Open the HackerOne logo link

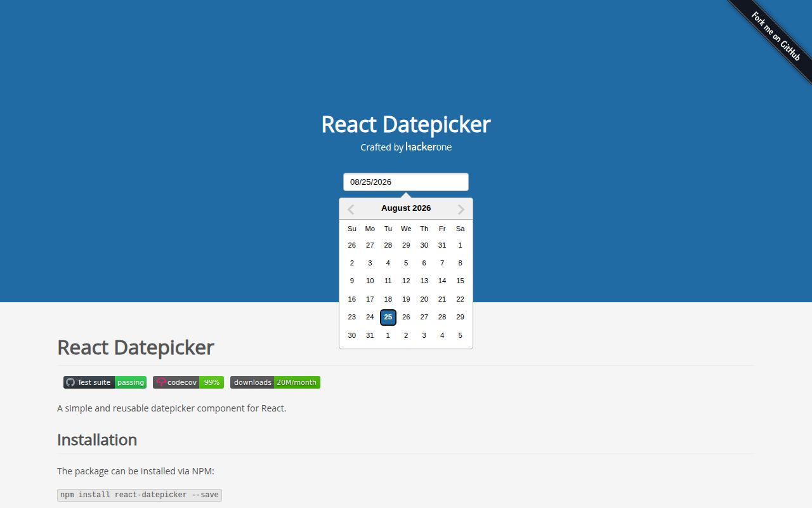click(x=428, y=147)
